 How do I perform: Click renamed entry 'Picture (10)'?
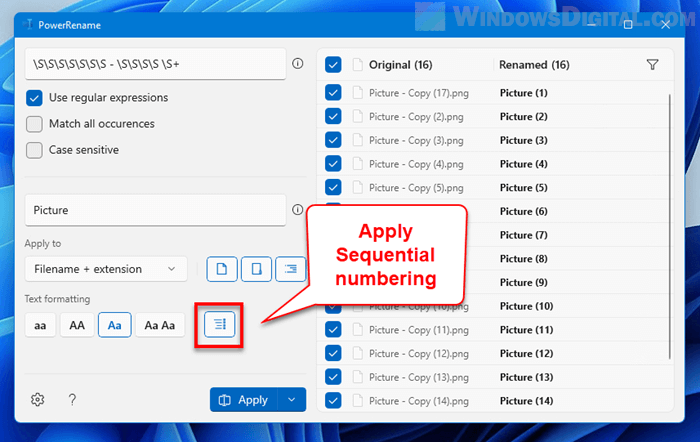(x=526, y=306)
